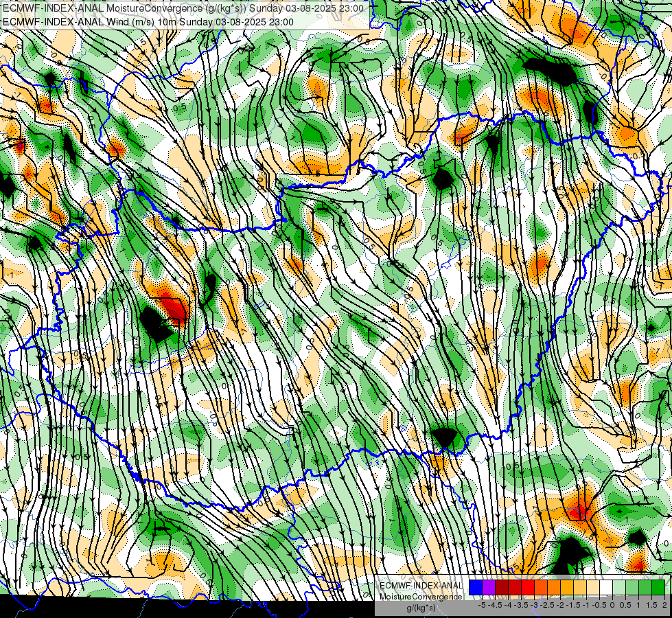Click the "-3" legend tick label
Viewport: 672px width, 618px height.
tap(534, 605)
